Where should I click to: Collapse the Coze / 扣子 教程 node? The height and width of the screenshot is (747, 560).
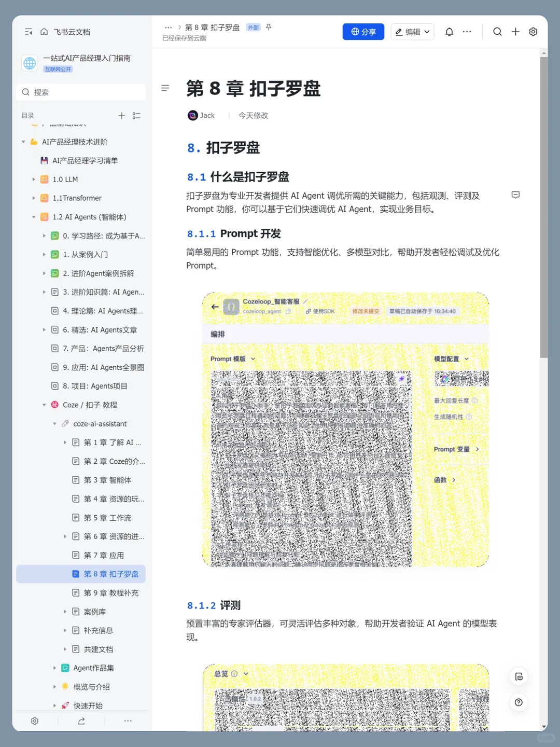(x=44, y=405)
